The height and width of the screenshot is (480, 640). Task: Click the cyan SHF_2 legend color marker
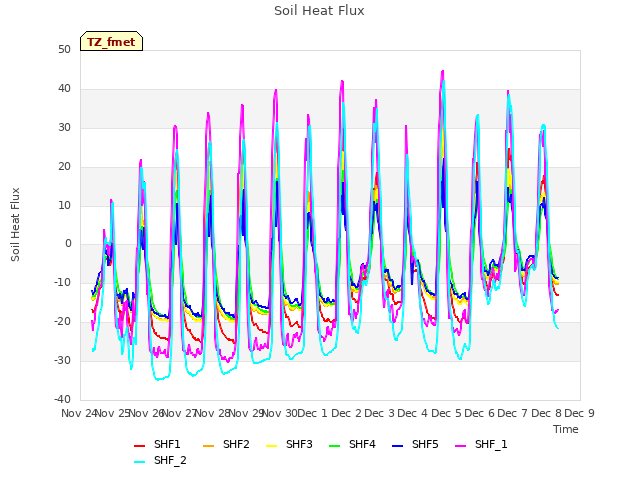click(140, 462)
